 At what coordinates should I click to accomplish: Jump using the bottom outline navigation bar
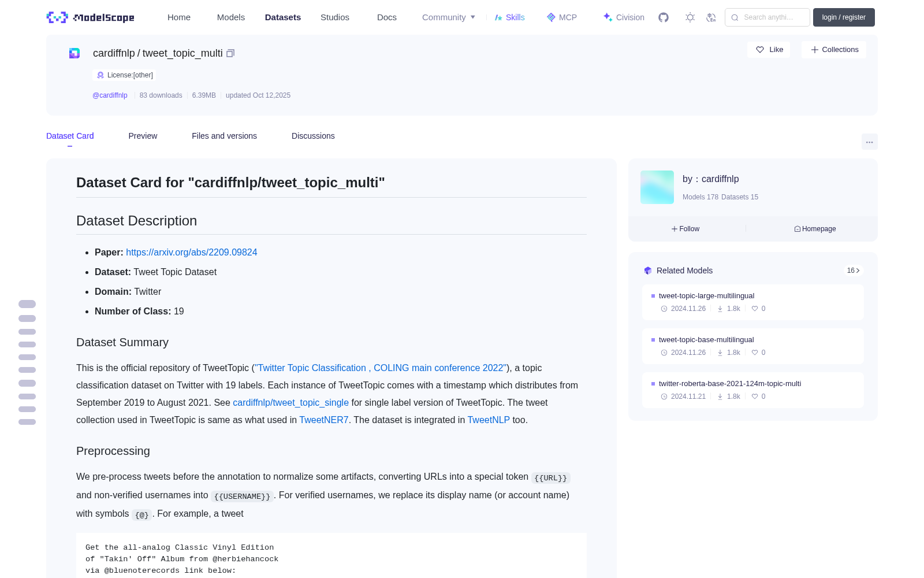(x=27, y=422)
